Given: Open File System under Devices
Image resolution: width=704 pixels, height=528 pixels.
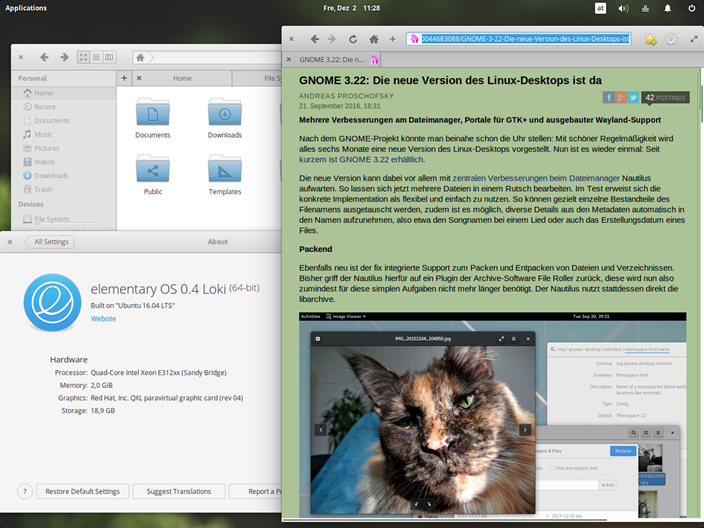Looking at the screenshot, I should [64, 219].
